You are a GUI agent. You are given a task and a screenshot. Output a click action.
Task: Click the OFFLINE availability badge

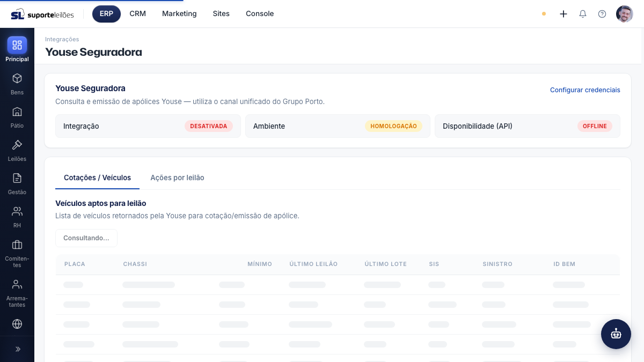click(595, 126)
